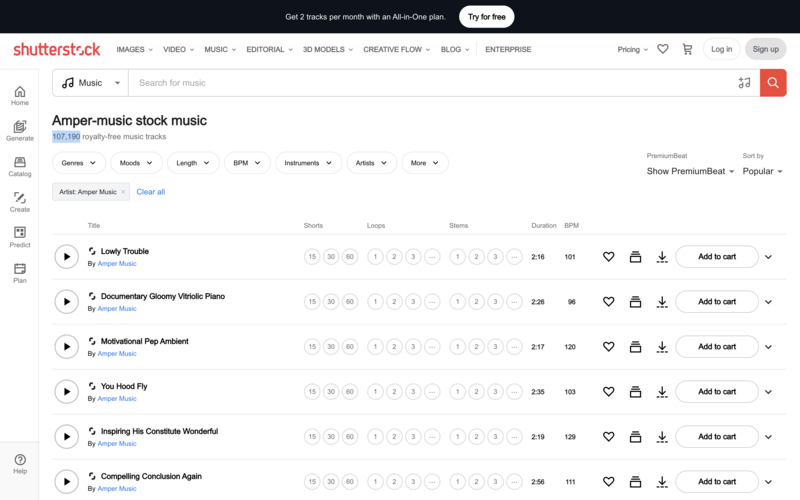Click the Clear all filters link
This screenshot has width=800, height=500.
click(151, 192)
